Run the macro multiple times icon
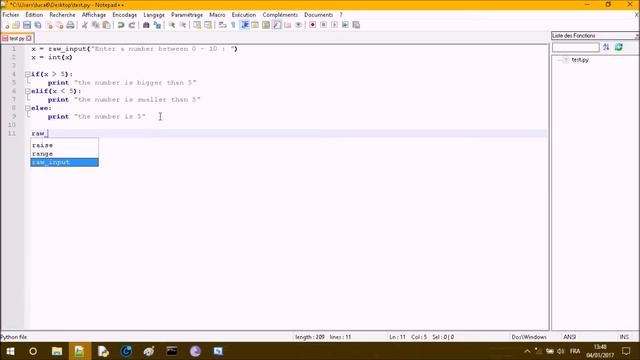 pyautogui.click(x=345, y=25)
